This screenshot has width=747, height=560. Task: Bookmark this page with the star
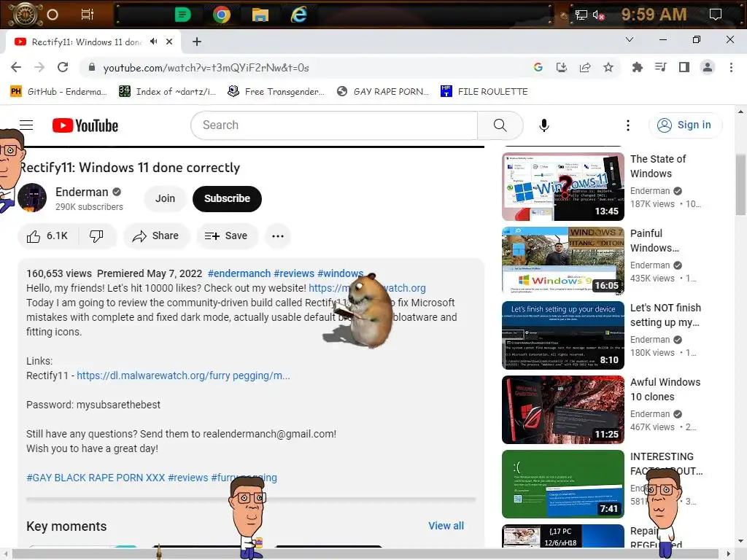coord(608,67)
